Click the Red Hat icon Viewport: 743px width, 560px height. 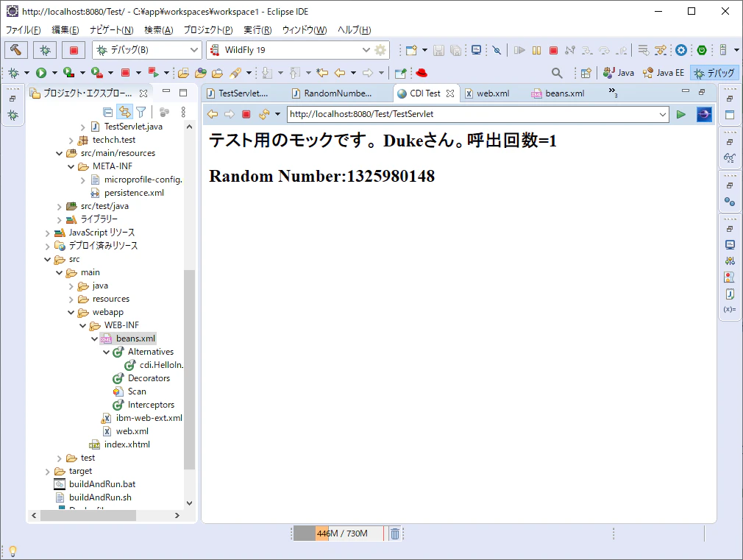point(422,73)
